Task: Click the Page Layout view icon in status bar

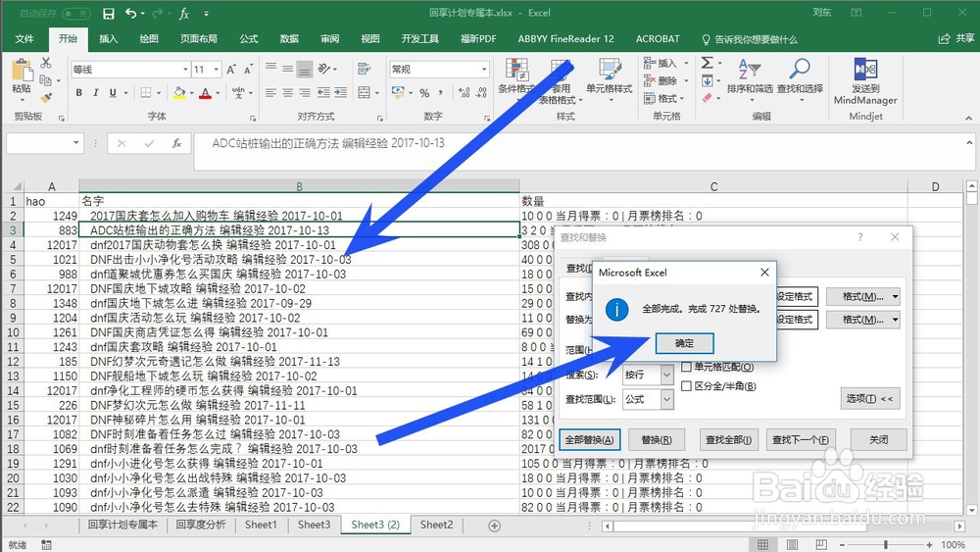Action: 792,544
